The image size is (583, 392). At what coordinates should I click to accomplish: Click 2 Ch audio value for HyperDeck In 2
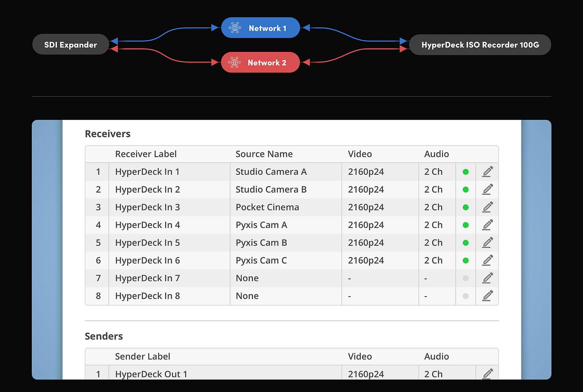click(433, 190)
